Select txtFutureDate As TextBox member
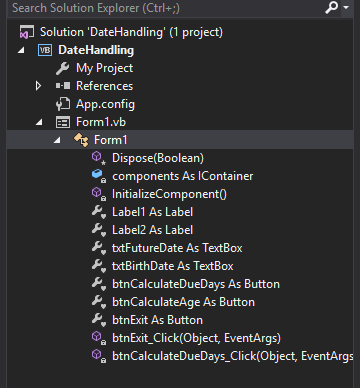 177,248
